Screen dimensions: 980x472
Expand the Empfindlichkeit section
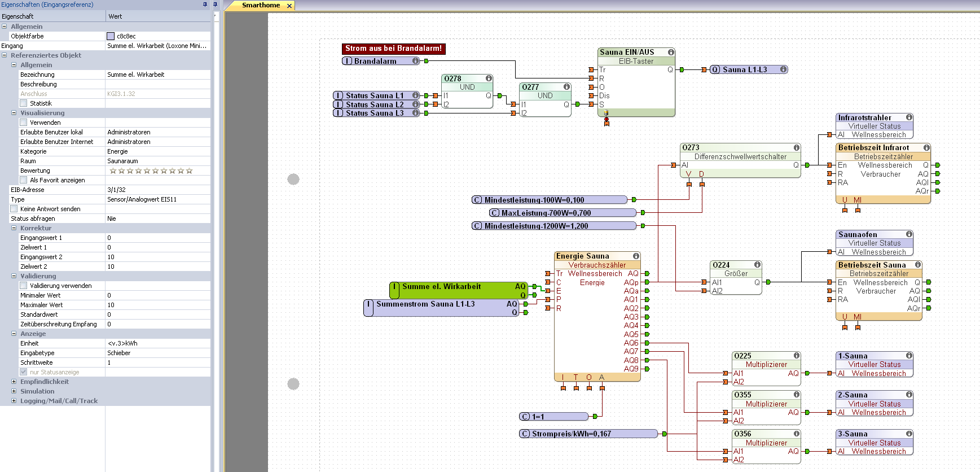(14, 382)
